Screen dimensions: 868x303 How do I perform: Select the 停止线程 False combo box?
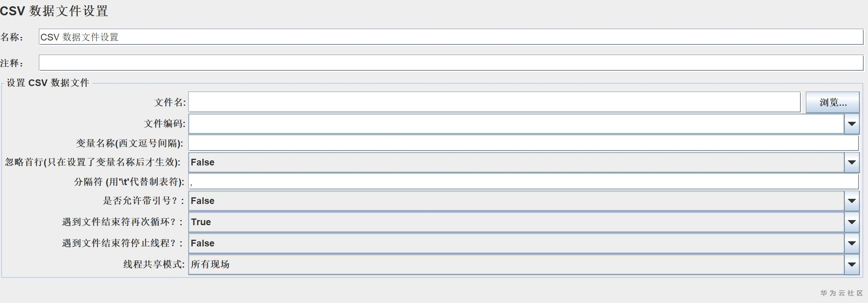516,243
